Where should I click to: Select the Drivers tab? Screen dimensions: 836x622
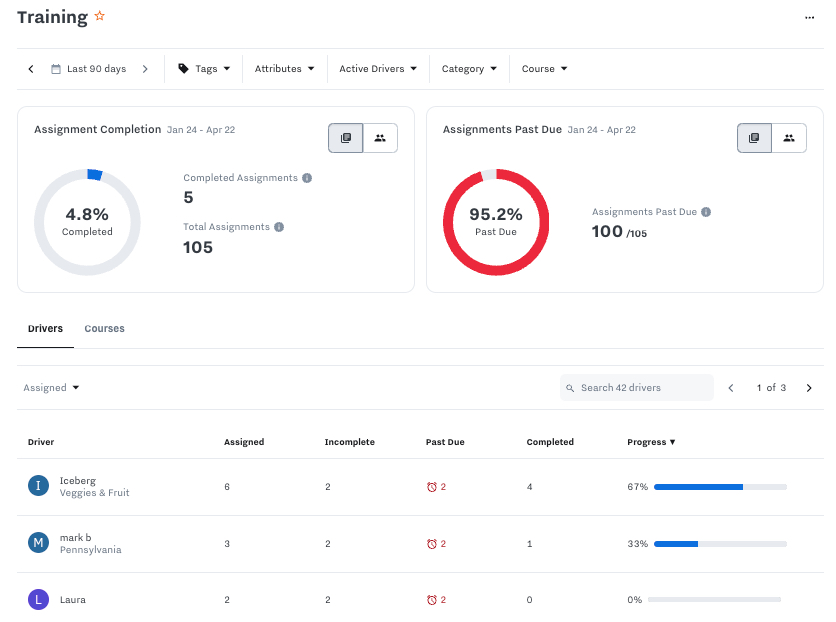click(x=45, y=329)
